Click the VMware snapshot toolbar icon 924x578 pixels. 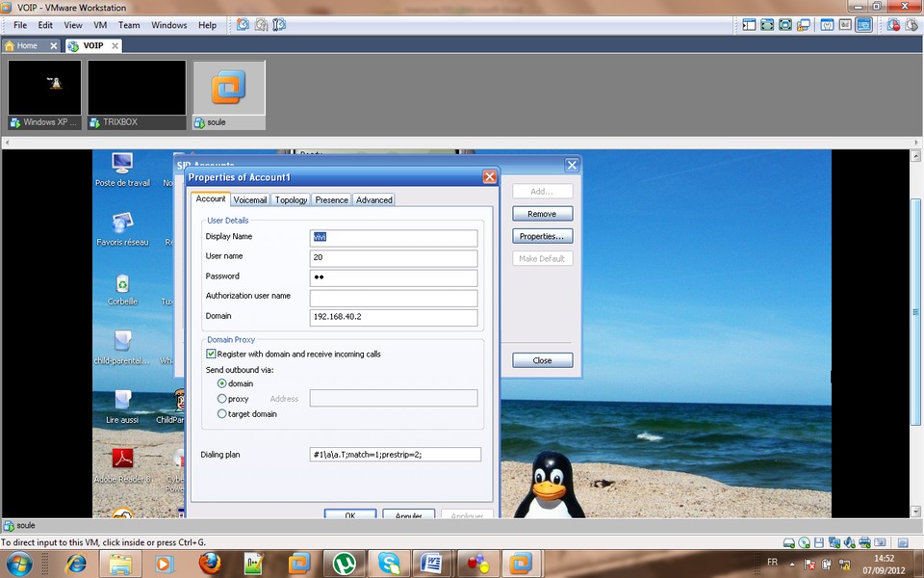(x=243, y=25)
